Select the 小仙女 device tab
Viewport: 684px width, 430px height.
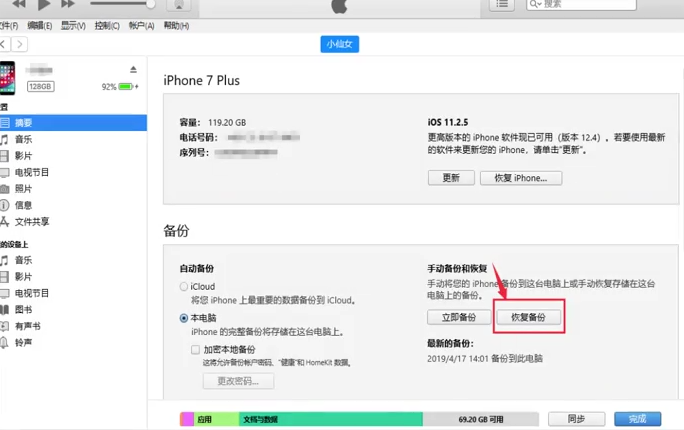pos(339,44)
